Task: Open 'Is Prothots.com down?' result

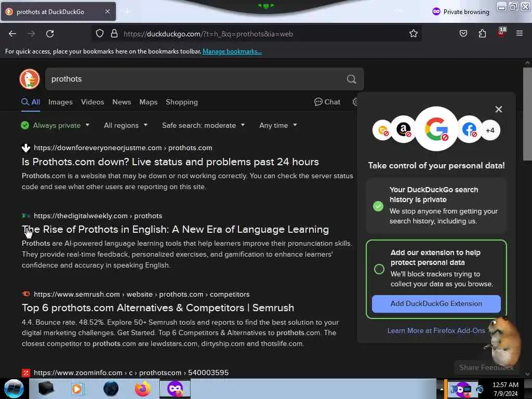Action: tap(170, 162)
